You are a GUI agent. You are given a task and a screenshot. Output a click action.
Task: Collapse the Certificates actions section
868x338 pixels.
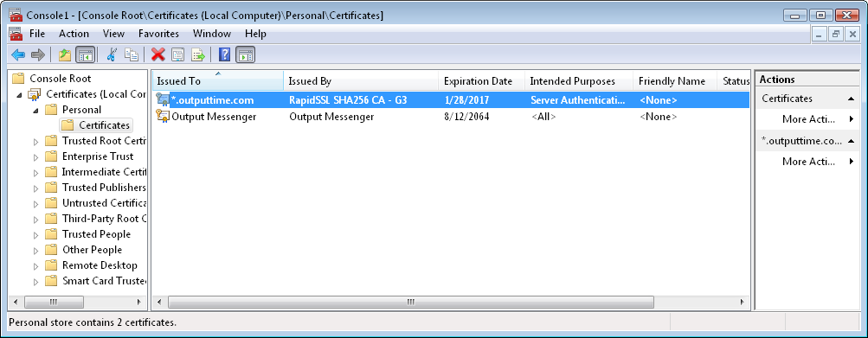point(851,99)
